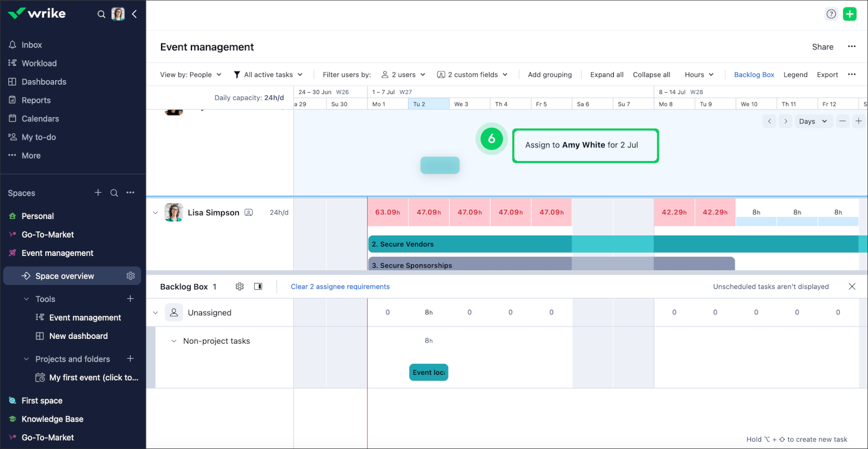Image resolution: width=868 pixels, height=449 pixels.
Task: Toggle the Backlog Box panel layout icon
Action: click(x=258, y=286)
